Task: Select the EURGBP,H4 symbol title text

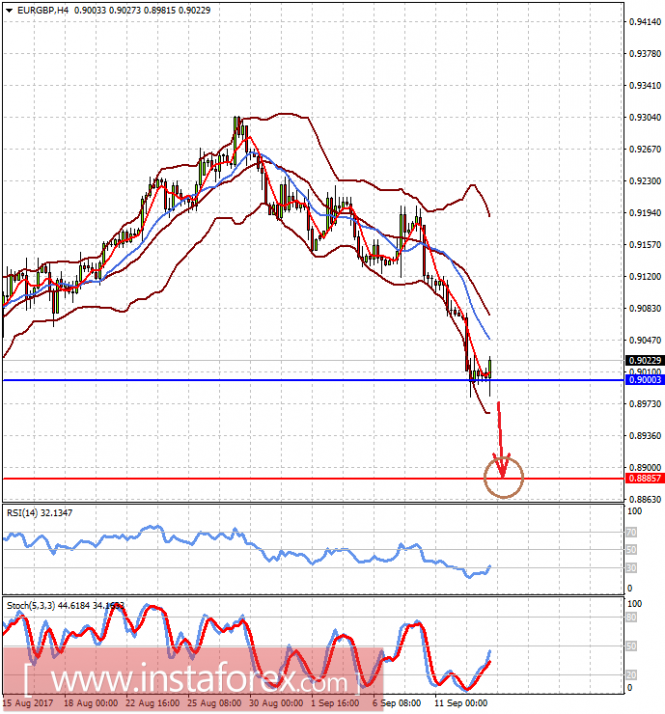Action: tap(43, 10)
